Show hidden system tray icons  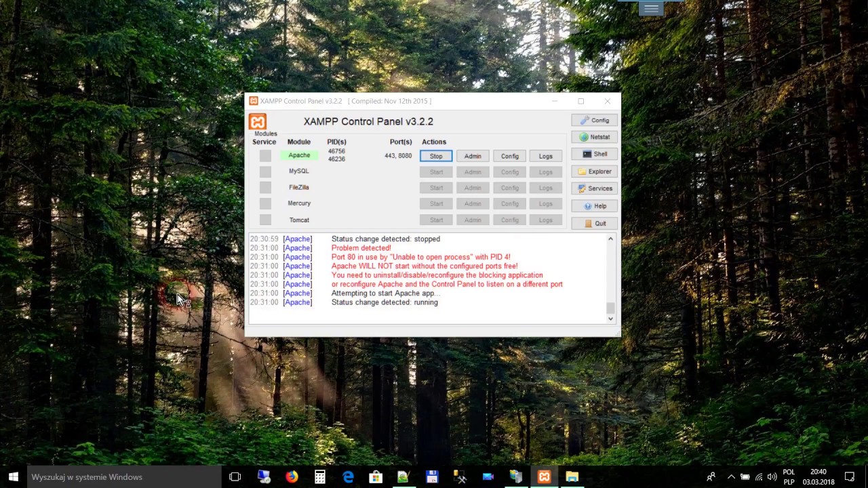[730, 477]
